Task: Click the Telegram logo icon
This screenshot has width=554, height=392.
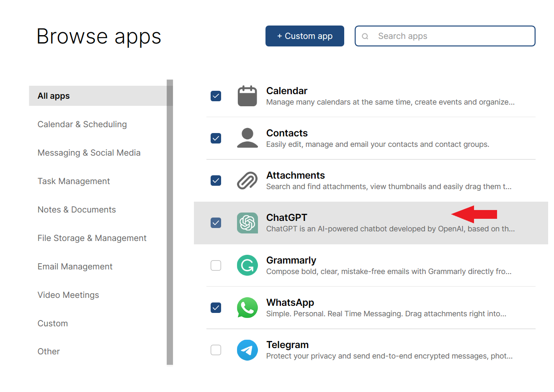Action: click(247, 350)
